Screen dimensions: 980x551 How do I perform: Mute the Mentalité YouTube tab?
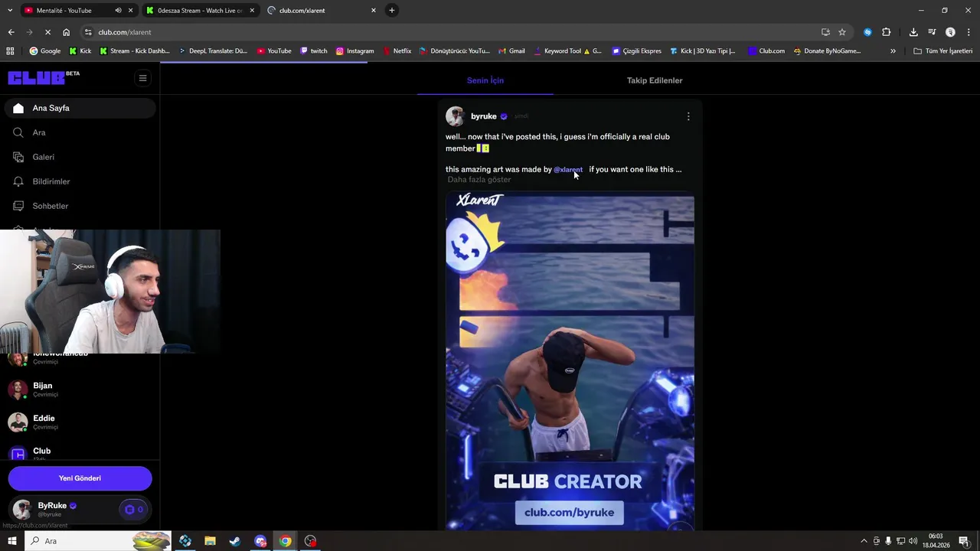(x=118, y=11)
